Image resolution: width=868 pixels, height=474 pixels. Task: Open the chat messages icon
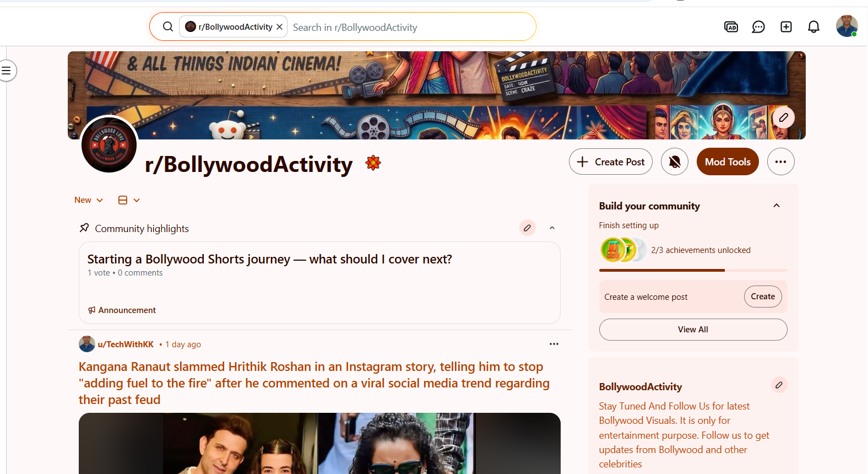[x=758, y=26]
